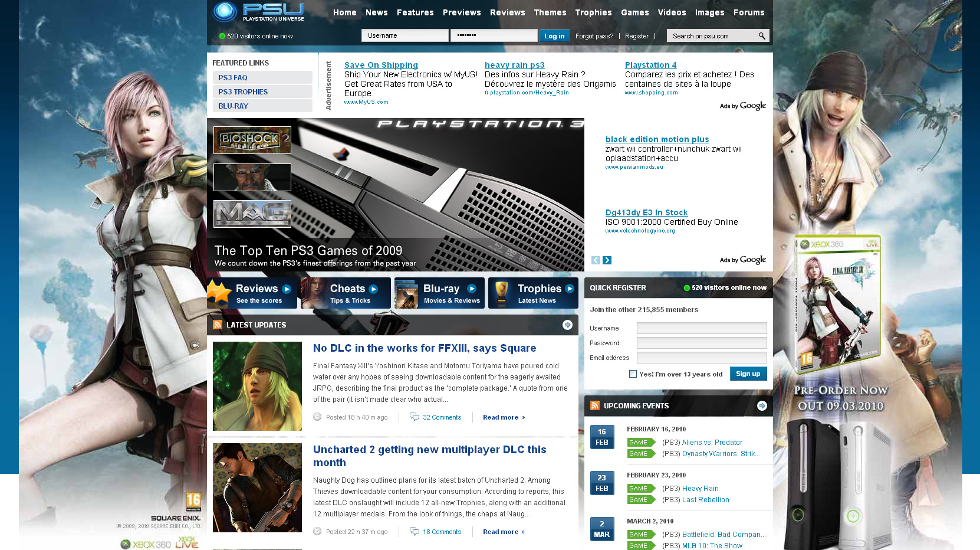Click the Register link in header
The image size is (980, 550).
coord(637,36)
